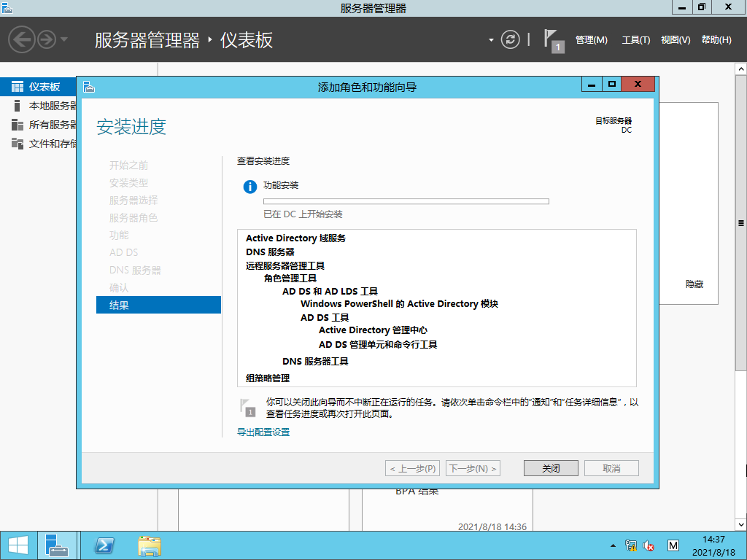The image size is (747, 560).
Task: Click the 安装类型 step in wizard sidebar
Action: (128, 183)
